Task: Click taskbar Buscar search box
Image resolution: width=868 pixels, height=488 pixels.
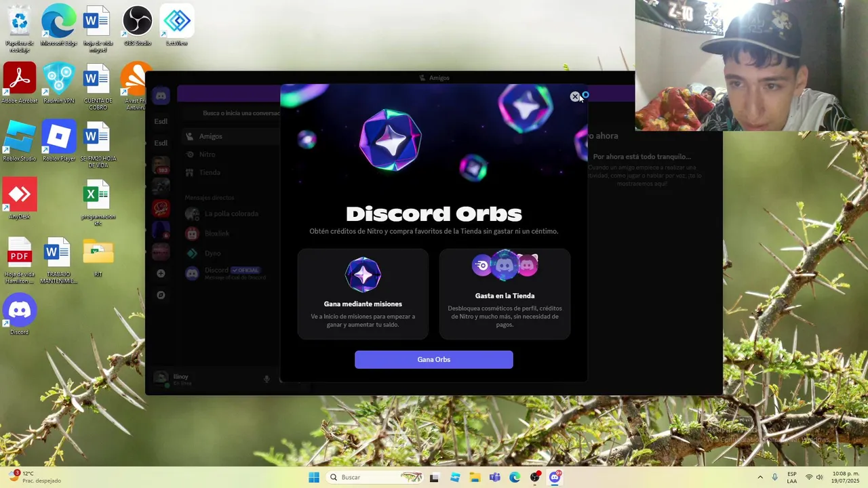Action: [376, 477]
